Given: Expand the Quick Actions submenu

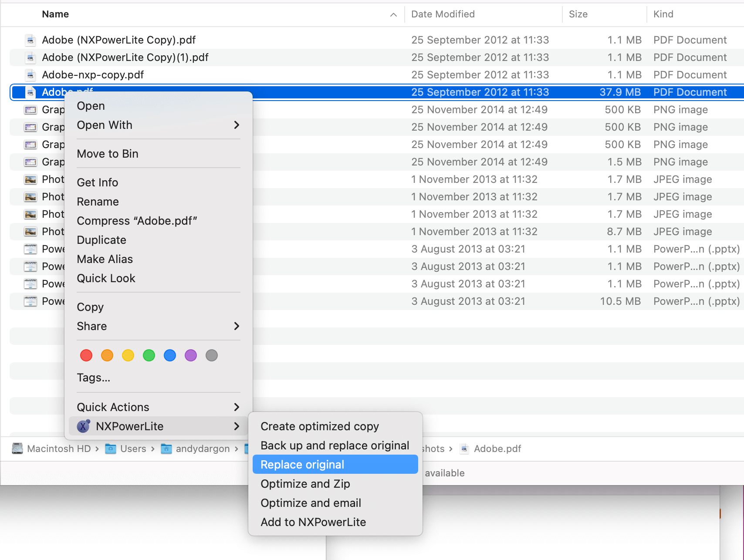Looking at the screenshot, I should [x=113, y=407].
